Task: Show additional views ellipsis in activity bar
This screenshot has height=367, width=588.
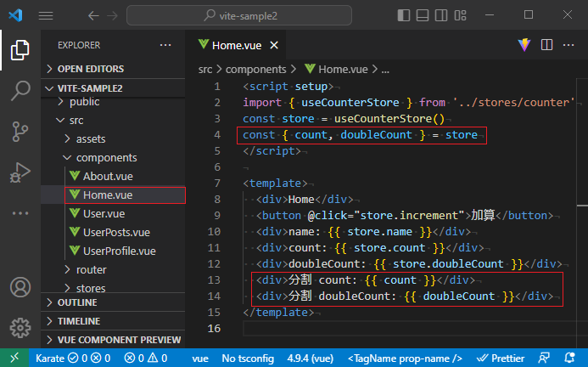Action: coord(20,213)
